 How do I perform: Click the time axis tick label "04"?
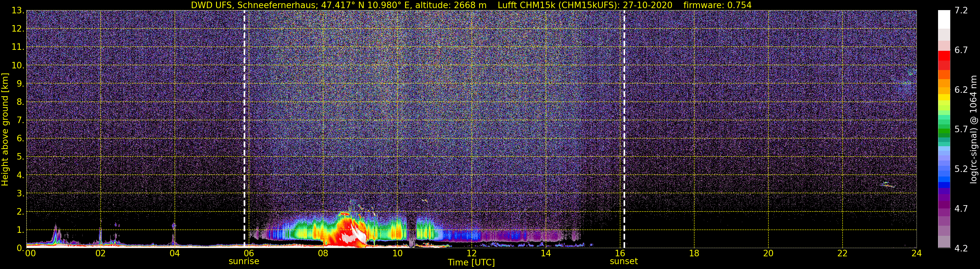click(175, 253)
